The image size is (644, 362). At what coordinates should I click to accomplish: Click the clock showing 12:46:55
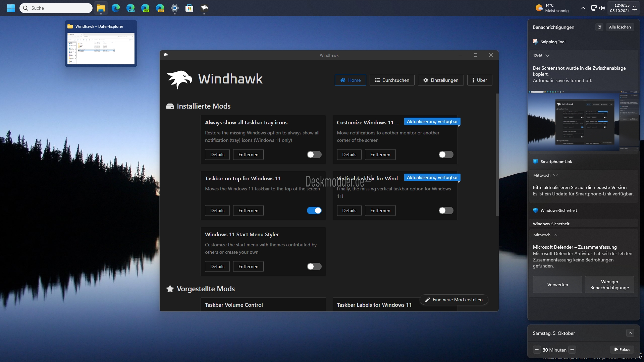620,8
